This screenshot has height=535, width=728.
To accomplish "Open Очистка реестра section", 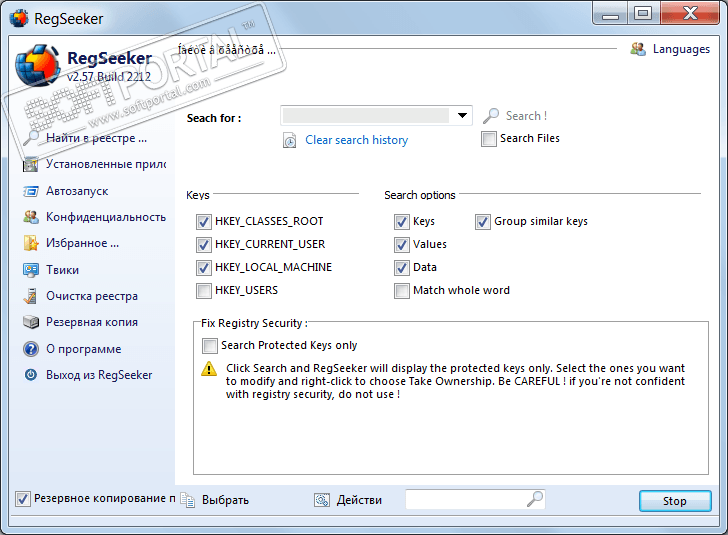I will point(92,296).
